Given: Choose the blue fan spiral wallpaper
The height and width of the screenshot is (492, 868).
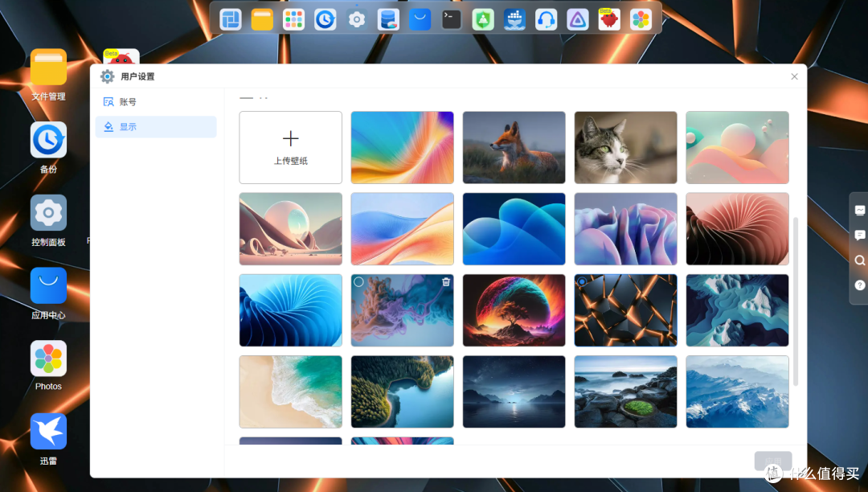Looking at the screenshot, I should tap(291, 310).
